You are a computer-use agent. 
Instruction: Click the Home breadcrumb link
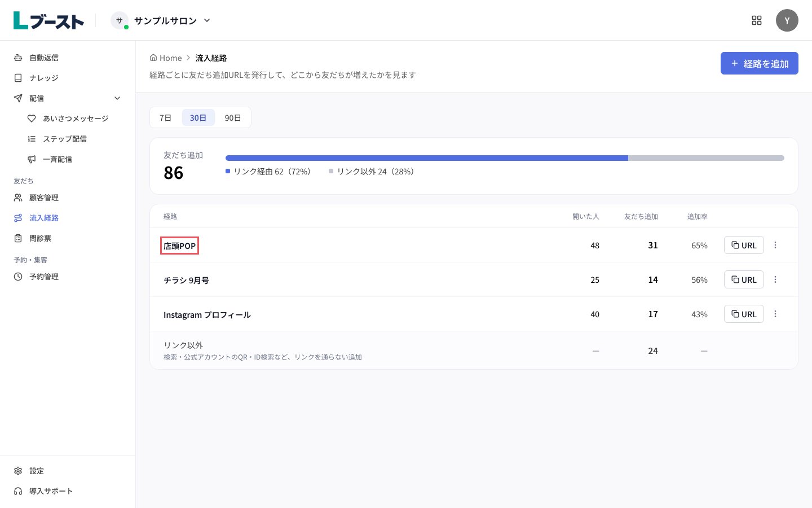point(166,58)
